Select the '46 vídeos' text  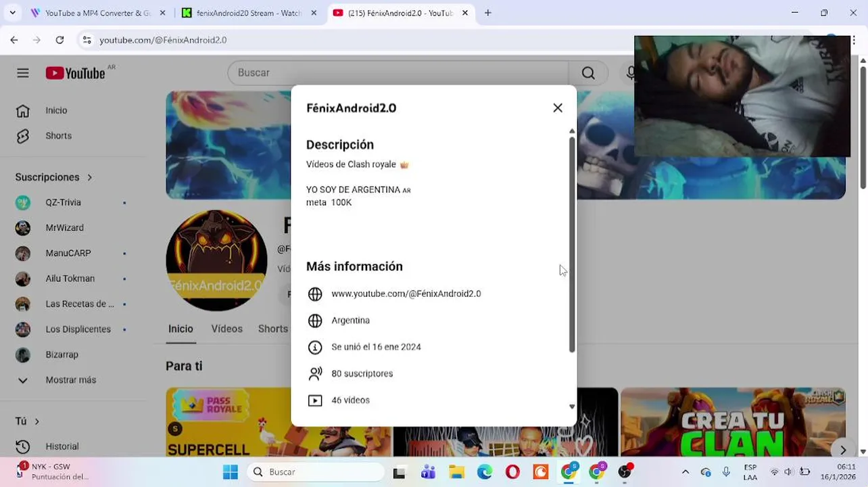click(350, 400)
